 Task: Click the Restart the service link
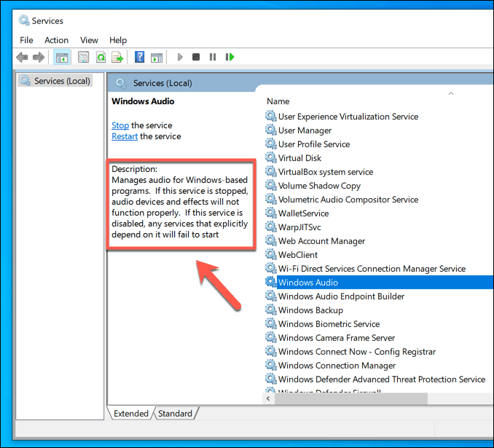[125, 136]
